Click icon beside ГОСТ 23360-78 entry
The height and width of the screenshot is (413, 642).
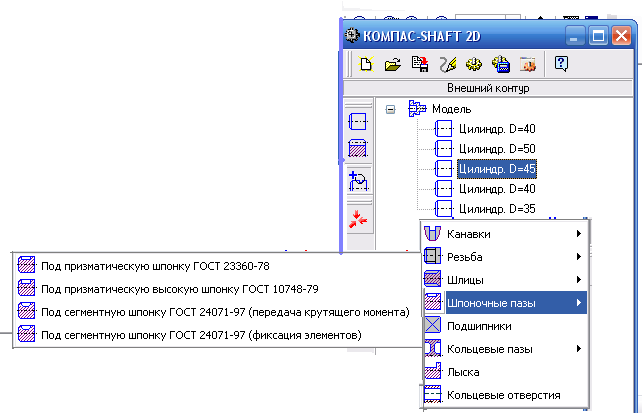pyautogui.click(x=27, y=265)
